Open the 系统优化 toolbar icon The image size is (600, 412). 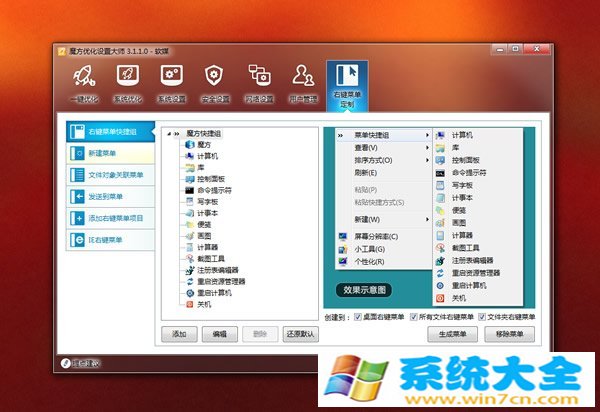coord(128,75)
